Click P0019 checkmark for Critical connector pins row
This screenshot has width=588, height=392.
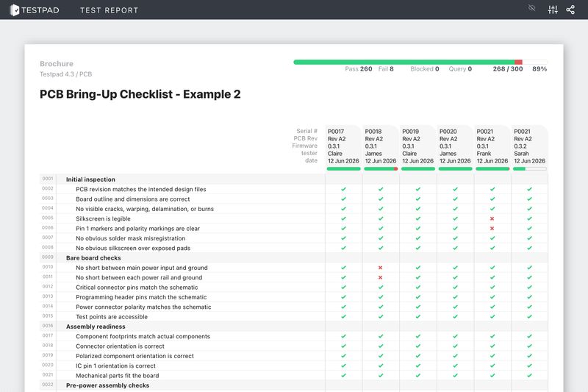pyautogui.click(x=417, y=287)
